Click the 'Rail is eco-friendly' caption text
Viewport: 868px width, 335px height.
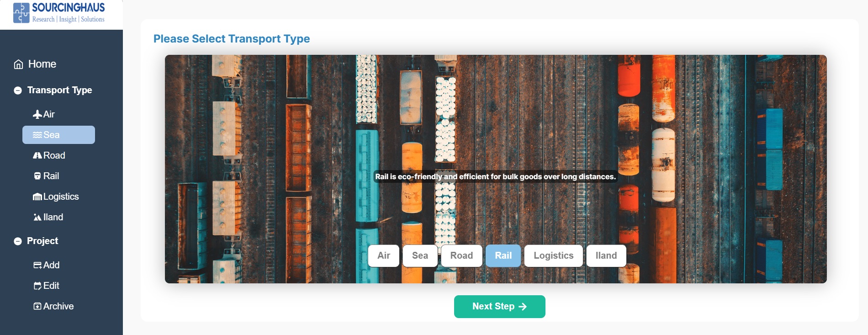[x=496, y=177]
